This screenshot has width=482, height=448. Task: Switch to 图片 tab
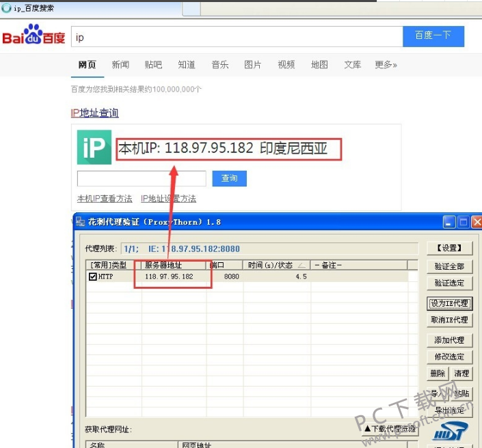(252, 65)
